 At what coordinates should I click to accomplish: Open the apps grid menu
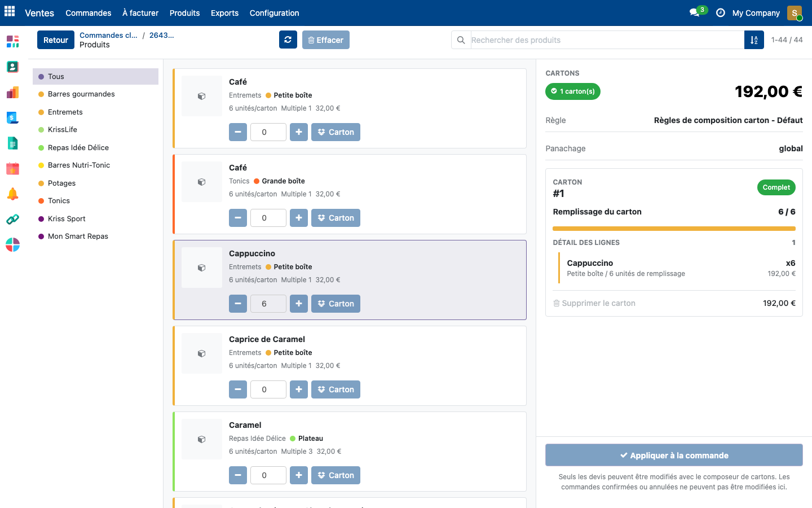tap(10, 12)
